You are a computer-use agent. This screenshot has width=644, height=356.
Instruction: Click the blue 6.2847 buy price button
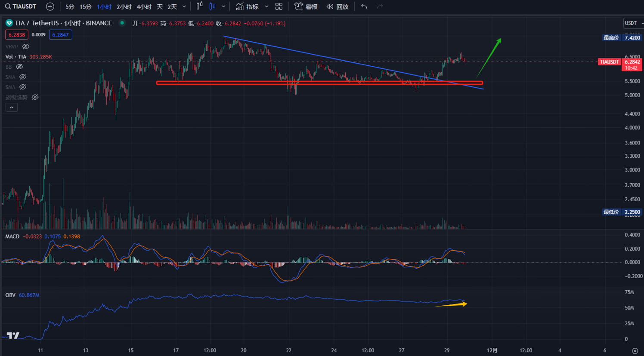tap(60, 35)
